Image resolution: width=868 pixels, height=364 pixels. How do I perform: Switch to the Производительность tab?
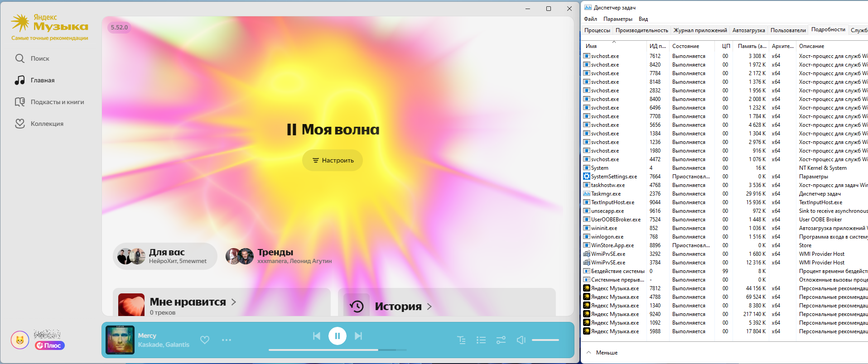pos(641,30)
